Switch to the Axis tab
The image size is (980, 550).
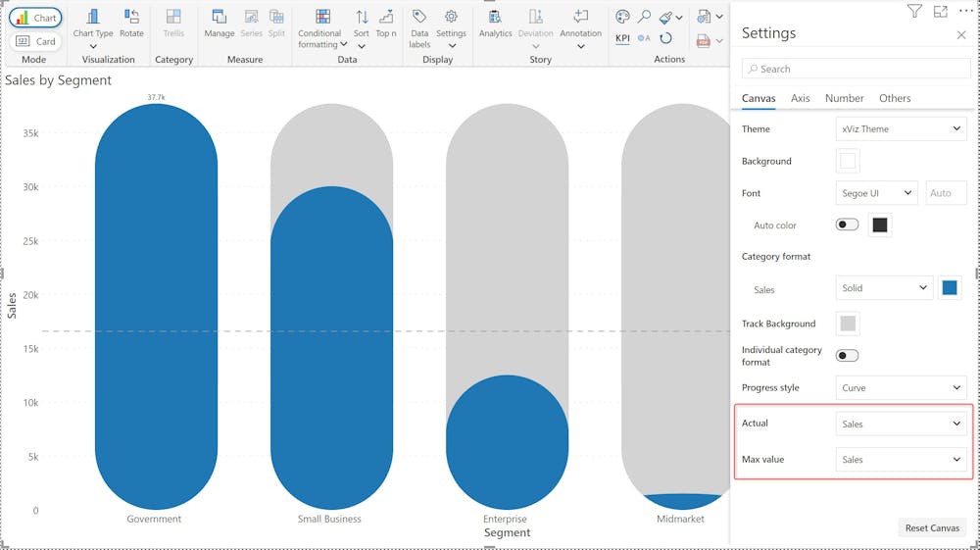coord(800,98)
